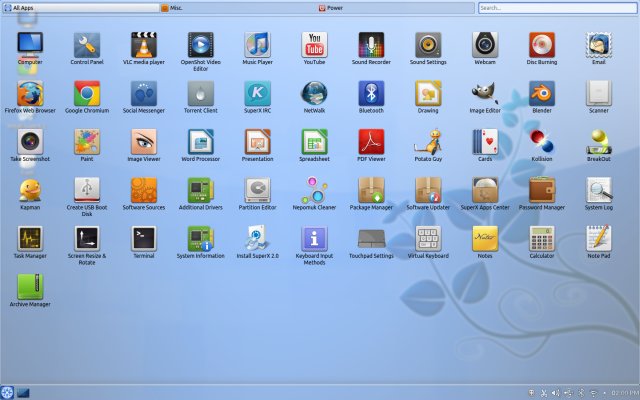Launch Password Manager
Viewport: 640px width, 400px height.
tap(542, 190)
